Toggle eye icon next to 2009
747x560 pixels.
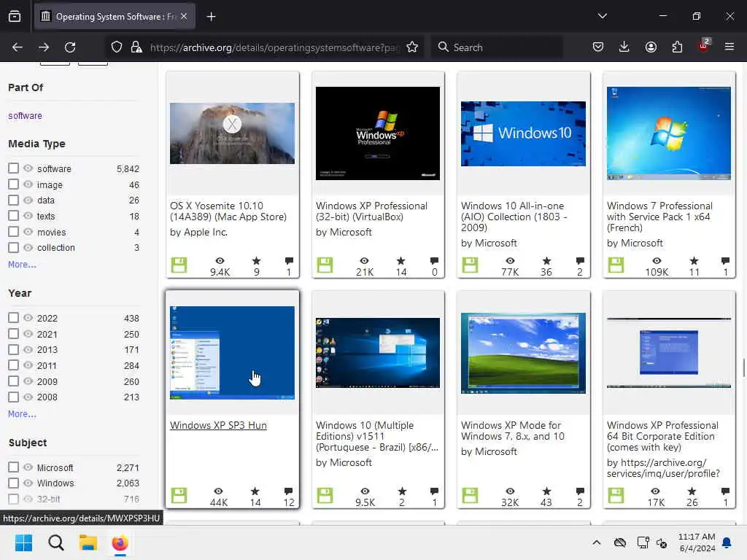tap(28, 381)
